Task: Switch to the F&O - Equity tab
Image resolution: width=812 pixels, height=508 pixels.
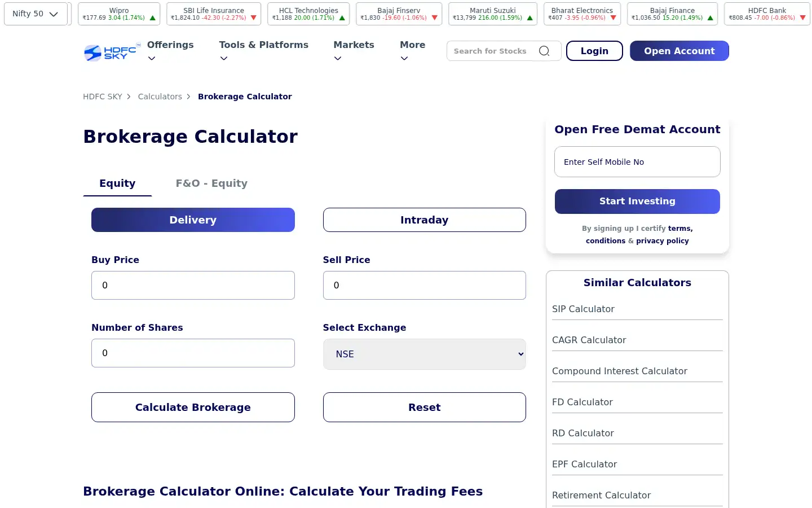Action: (211, 183)
